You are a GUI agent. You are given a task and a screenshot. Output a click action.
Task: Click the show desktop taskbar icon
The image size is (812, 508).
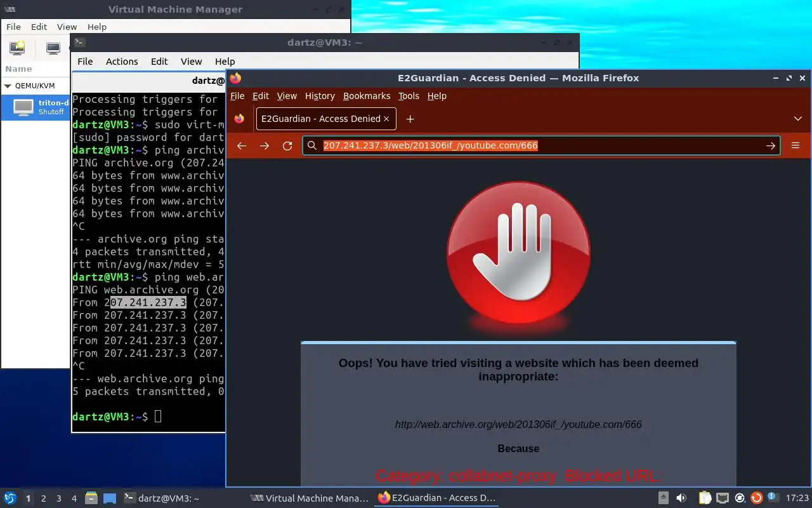109,498
